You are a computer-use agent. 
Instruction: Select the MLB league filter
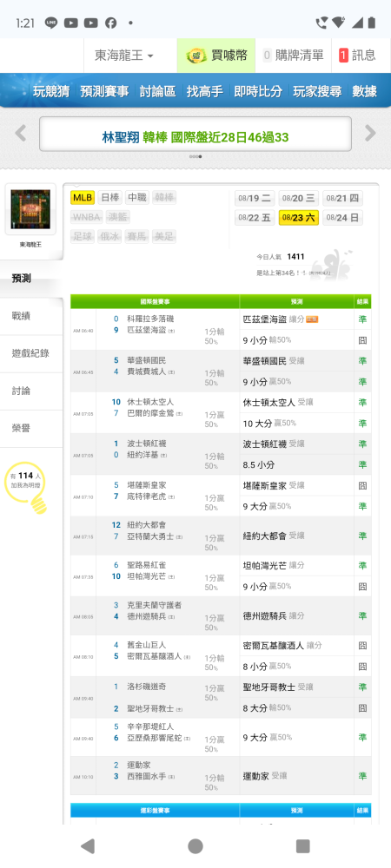click(x=83, y=198)
